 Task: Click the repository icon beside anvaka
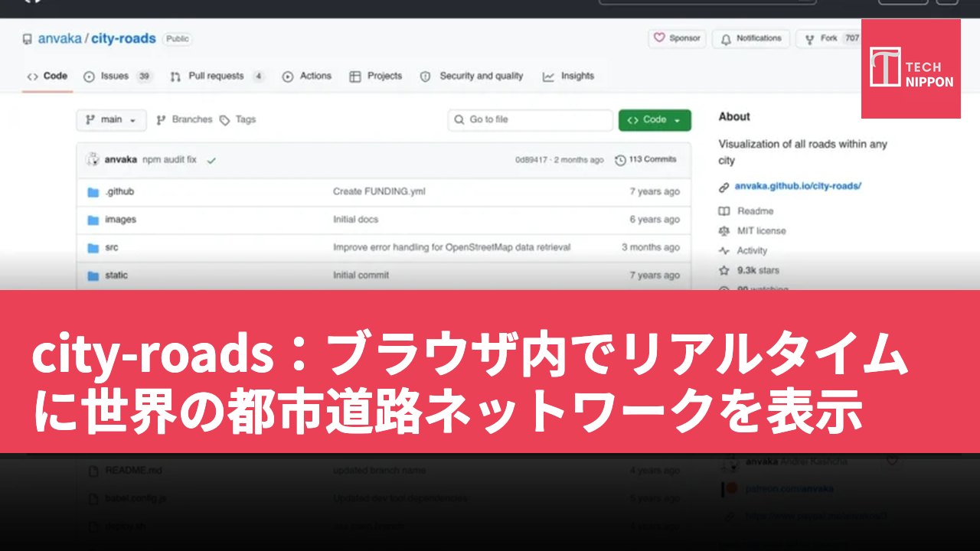[x=28, y=39]
